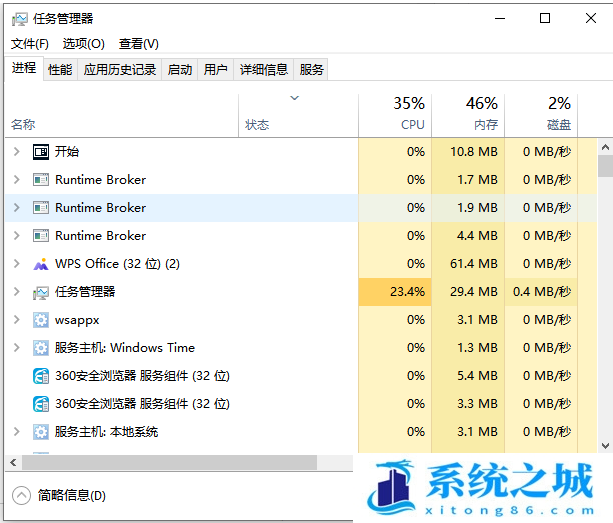
Task: Click the 29.4 MB memory value
Action: [473, 292]
